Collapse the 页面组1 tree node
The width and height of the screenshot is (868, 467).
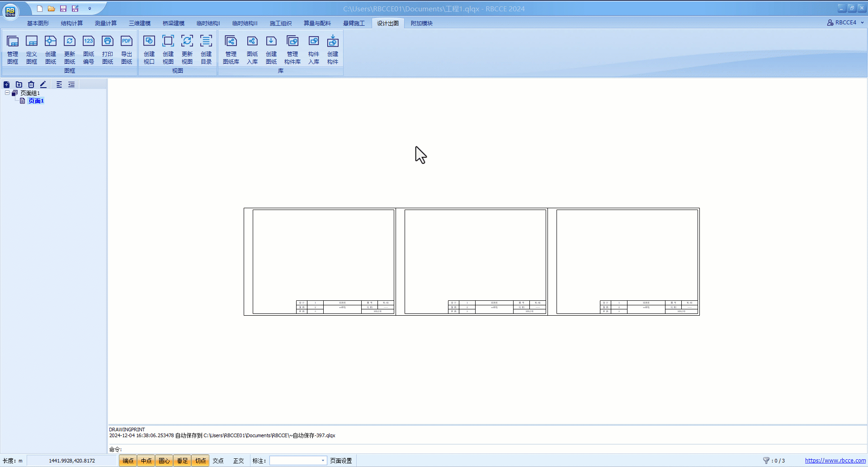(x=7, y=93)
